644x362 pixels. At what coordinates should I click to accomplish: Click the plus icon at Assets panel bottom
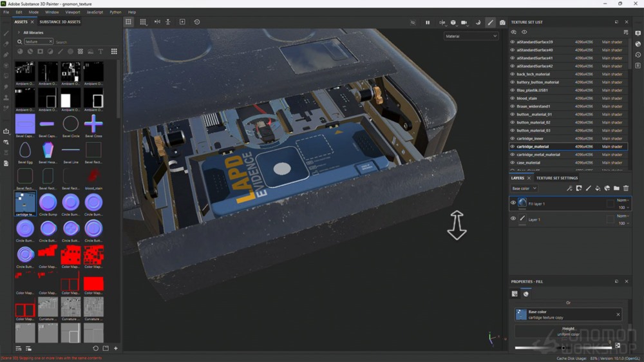pos(116,348)
